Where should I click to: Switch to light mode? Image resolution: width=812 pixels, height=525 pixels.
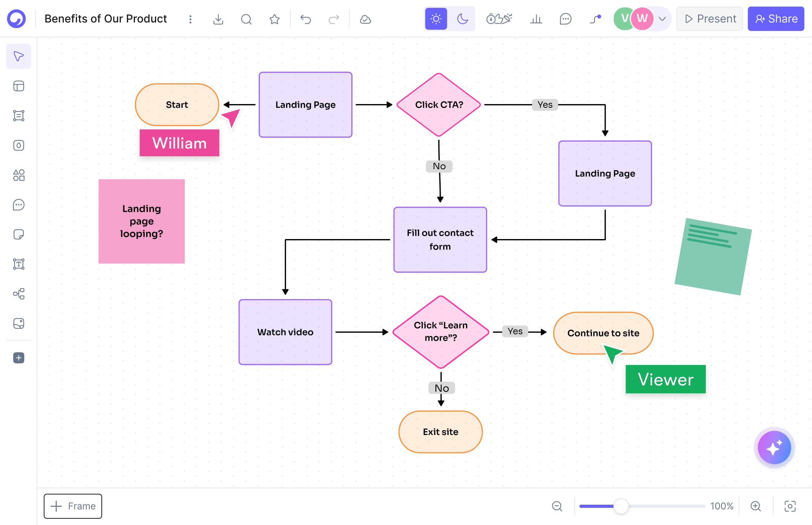click(x=436, y=19)
